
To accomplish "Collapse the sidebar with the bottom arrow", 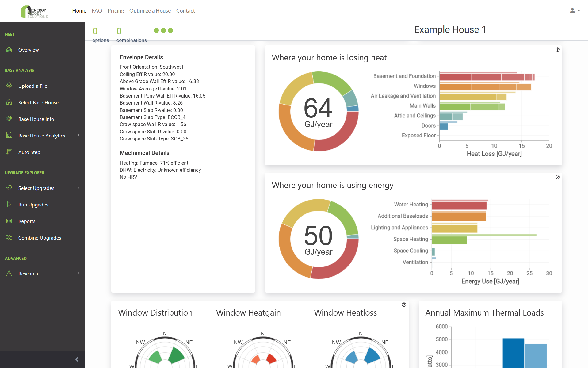I will pyautogui.click(x=77, y=359).
